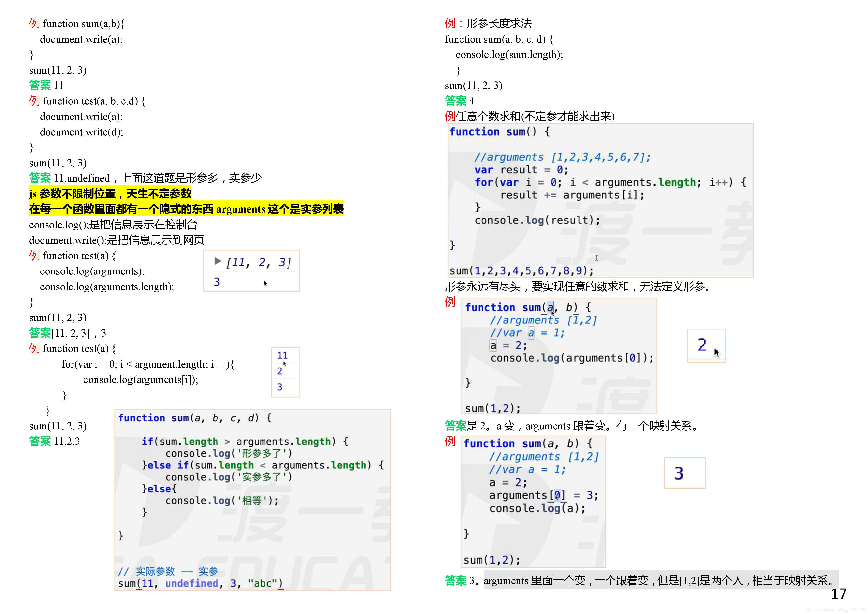Image resolution: width=868 pixels, height=614 pixels.
Task: Click the code line console.log('实参多了')
Action: [x=229, y=477]
